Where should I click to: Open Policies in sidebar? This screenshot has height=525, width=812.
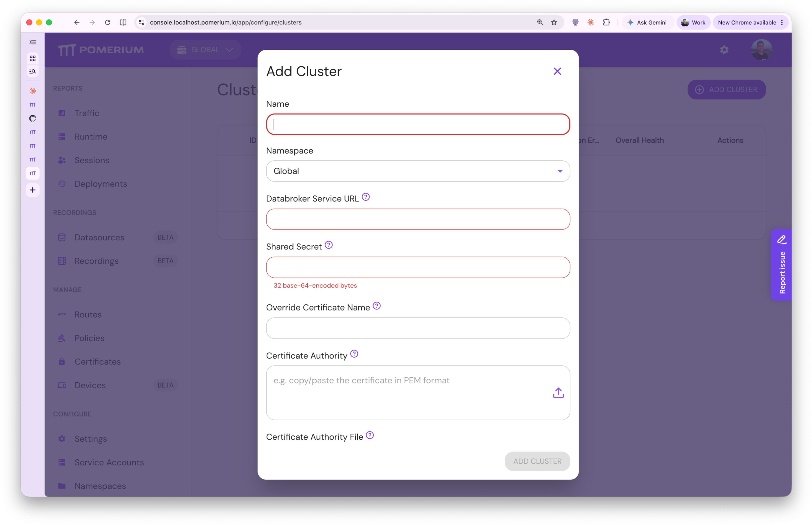coord(89,338)
